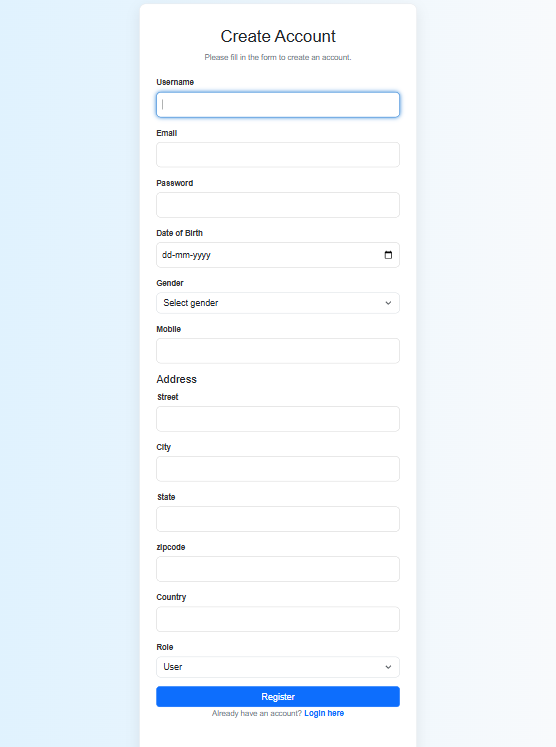Expand the Role dropdown showing User
Viewport: 556px width, 747px height.
(x=278, y=667)
